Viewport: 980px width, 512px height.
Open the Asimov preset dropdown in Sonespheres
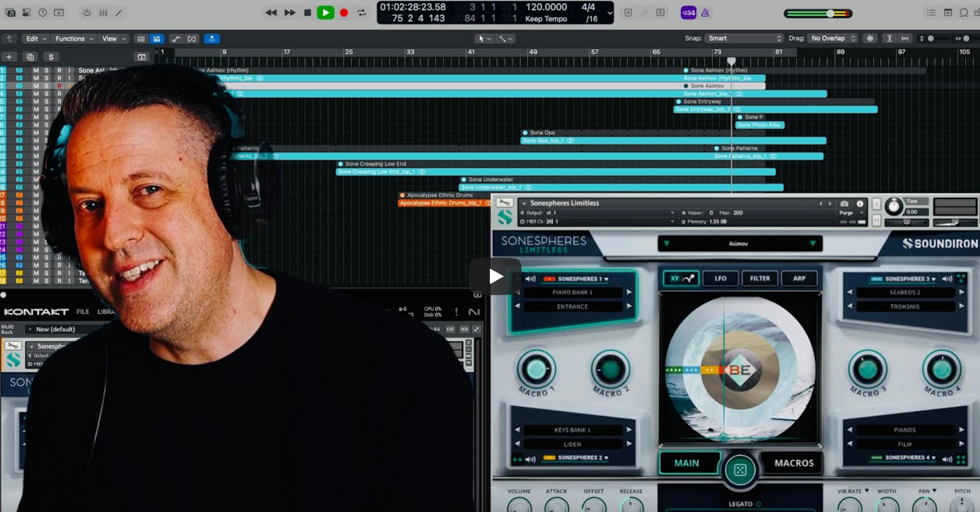tap(739, 243)
